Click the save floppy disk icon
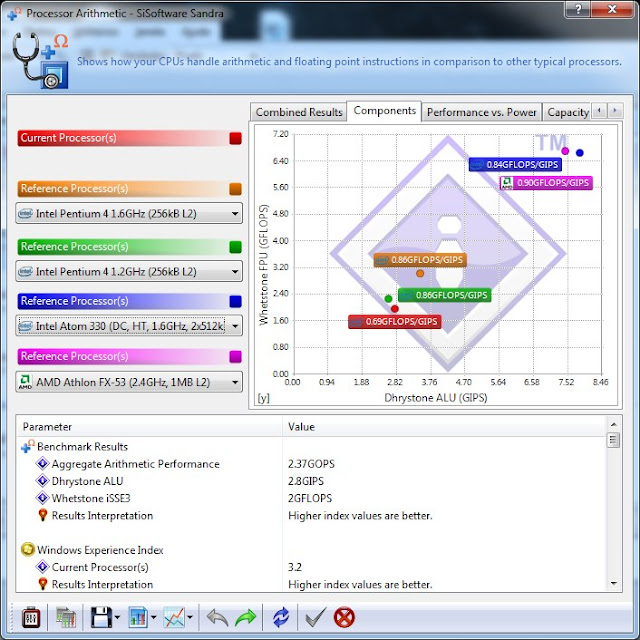The width and height of the screenshot is (640, 640). click(x=101, y=617)
